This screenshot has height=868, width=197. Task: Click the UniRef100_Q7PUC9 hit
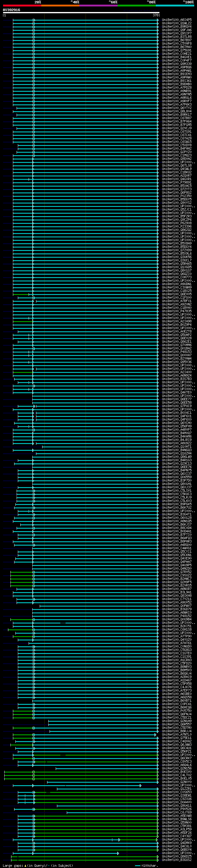coord(177,406)
